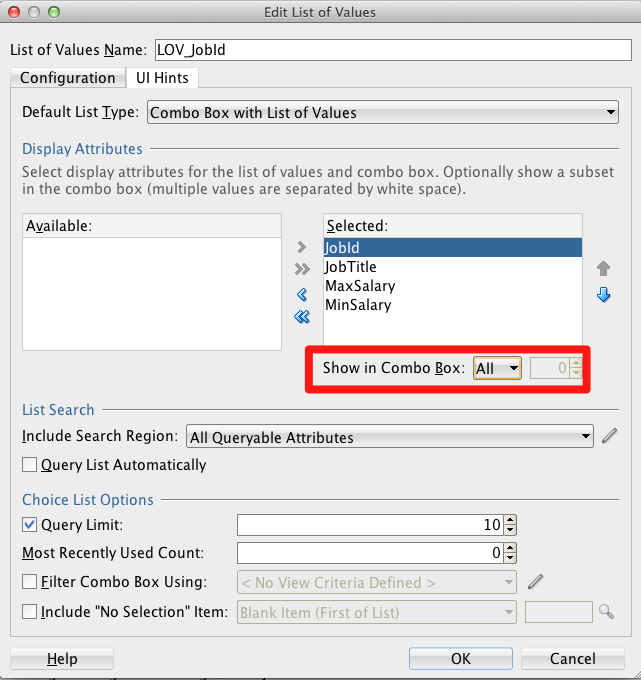641x680 pixels.
Task: Click the List of Values Name field
Action: point(393,50)
